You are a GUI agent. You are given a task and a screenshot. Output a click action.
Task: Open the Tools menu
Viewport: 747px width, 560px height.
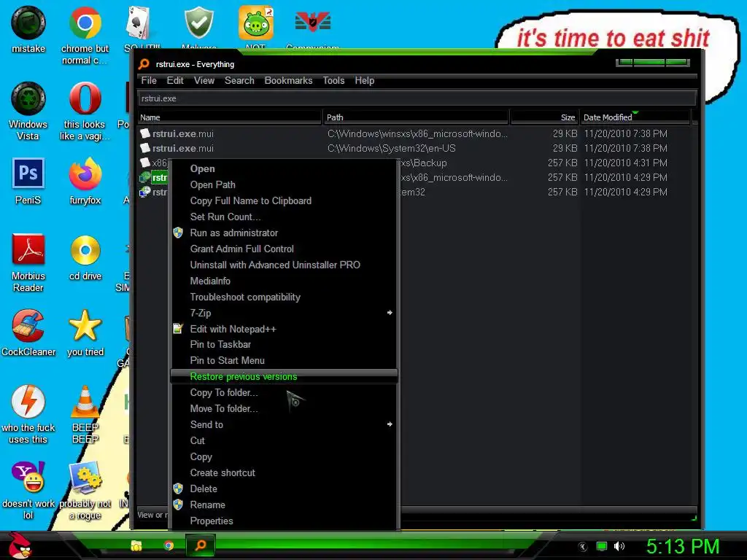tap(333, 80)
